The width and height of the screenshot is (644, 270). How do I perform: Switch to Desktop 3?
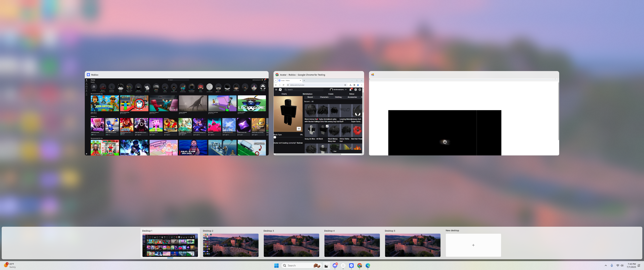[291, 245]
